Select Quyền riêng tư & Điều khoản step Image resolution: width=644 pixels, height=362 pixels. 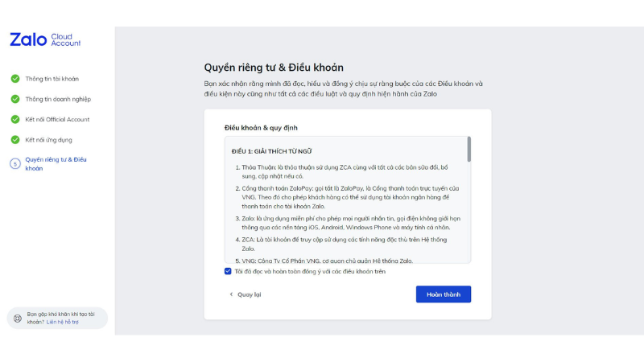pyautogui.click(x=56, y=163)
